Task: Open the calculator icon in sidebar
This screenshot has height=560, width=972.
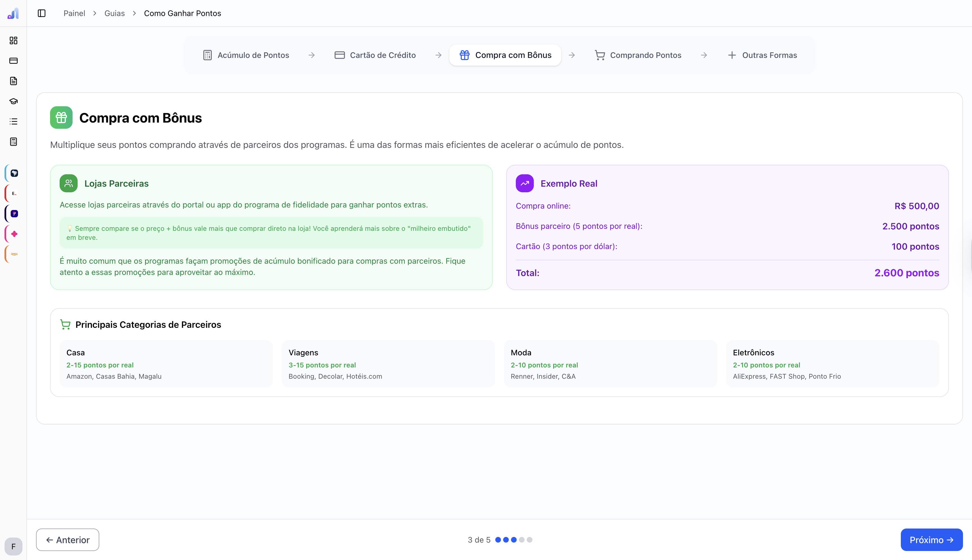Action: coord(13,141)
